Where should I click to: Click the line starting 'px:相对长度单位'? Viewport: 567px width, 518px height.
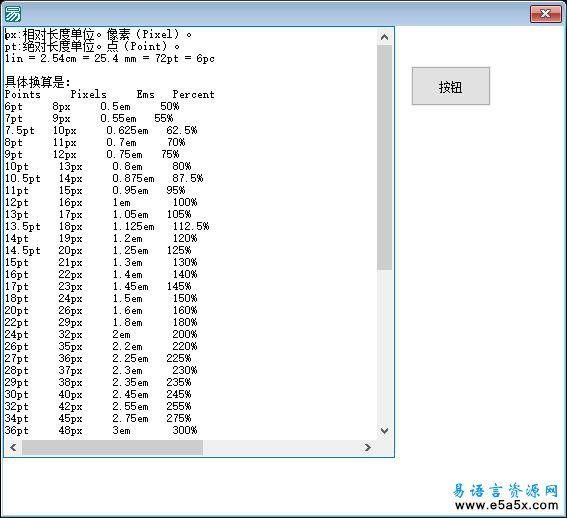point(98,34)
